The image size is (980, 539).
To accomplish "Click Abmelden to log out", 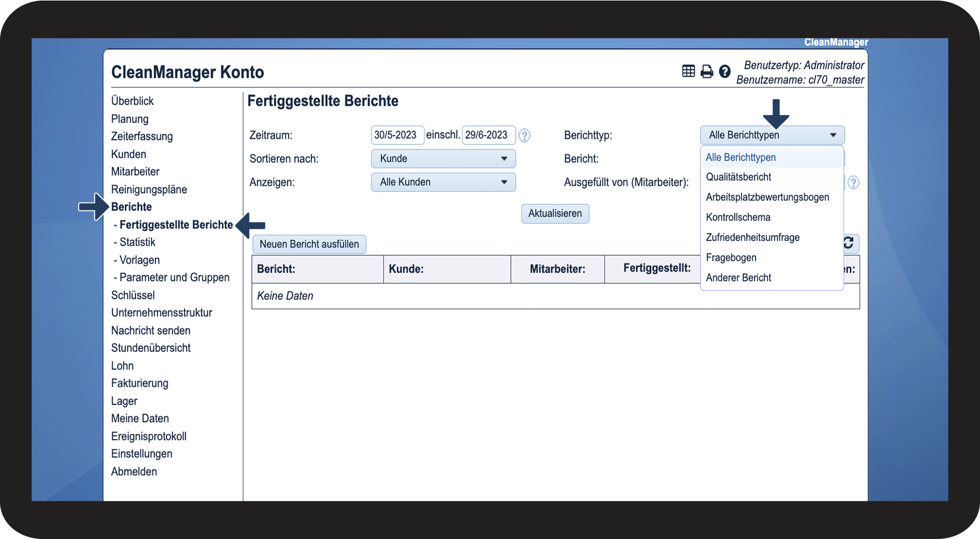I will 134,471.
